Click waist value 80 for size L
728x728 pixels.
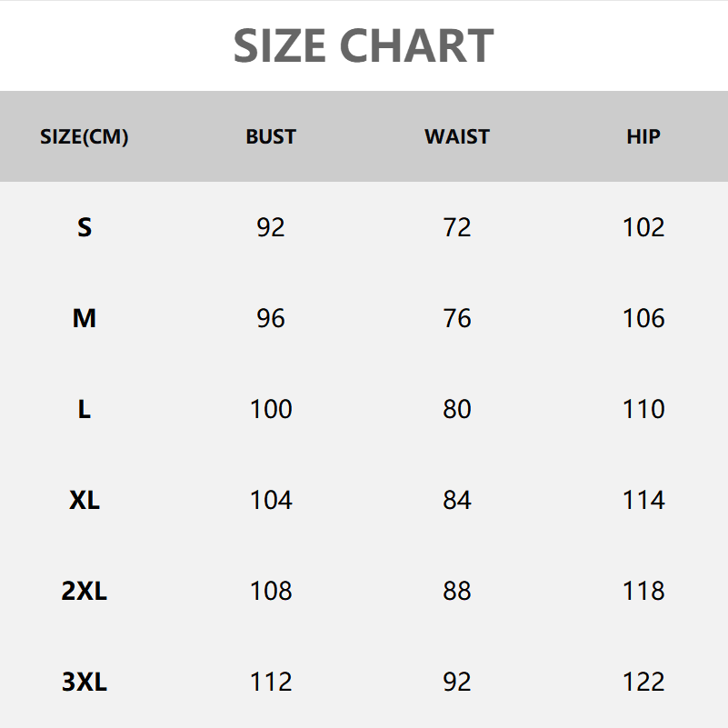(x=457, y=409)
